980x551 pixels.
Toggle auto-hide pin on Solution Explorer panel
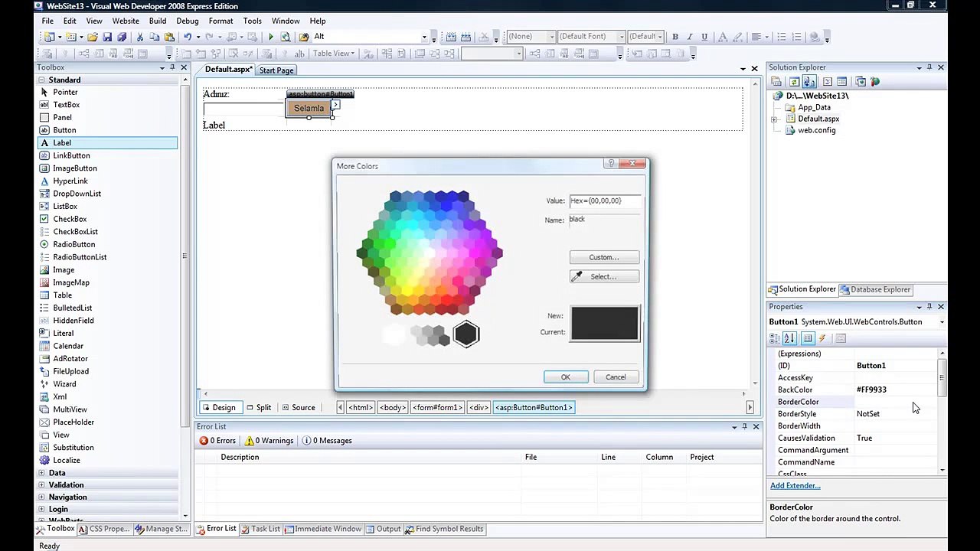pos(929,67)
